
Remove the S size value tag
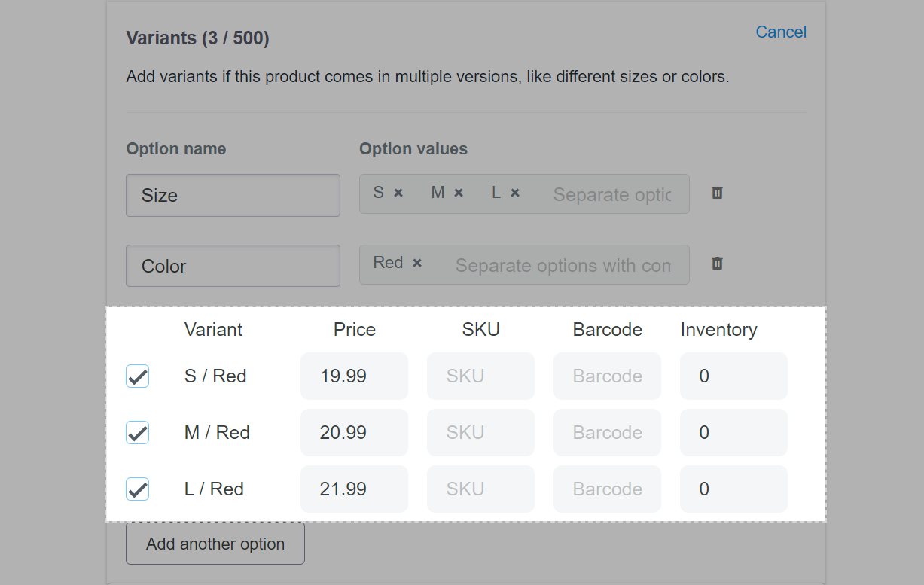(x=398, y=193)
